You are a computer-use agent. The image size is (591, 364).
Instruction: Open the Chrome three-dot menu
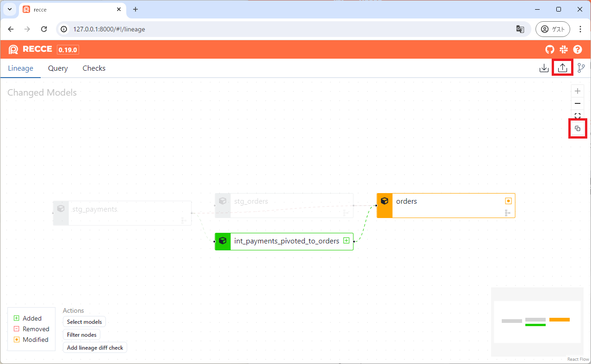[580, 29]
